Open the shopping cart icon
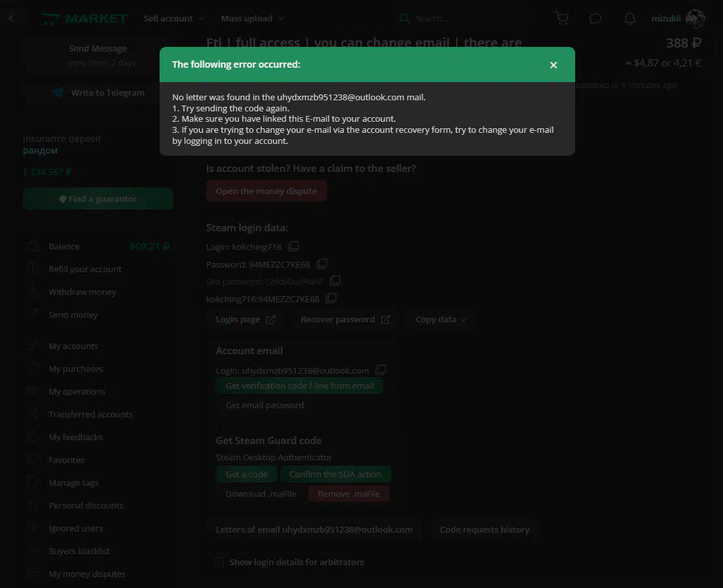The image size is (723, 588). tap(562, 18)
